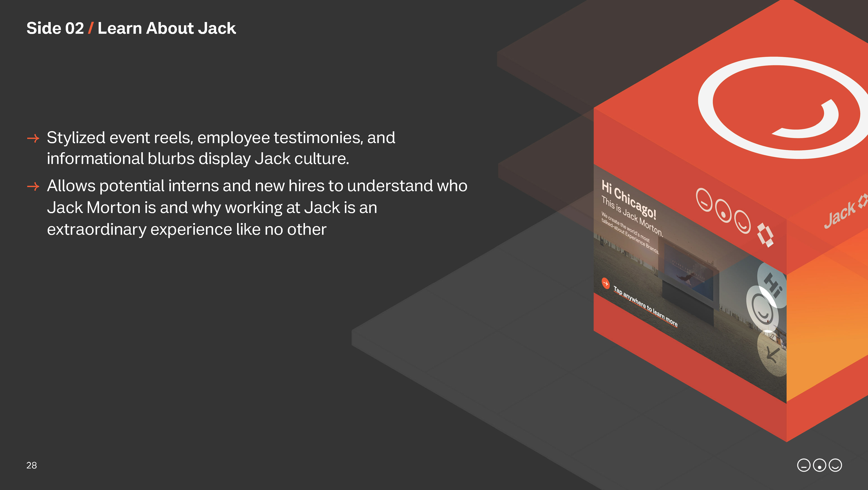This screenshot has width=868, height=490.
Task: Click the smiling face in bottom-right footer logo
Action: (x=835, y=465)
